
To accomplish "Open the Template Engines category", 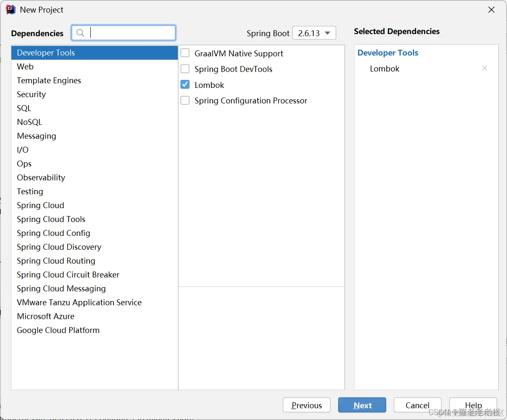I will (95, 80).
